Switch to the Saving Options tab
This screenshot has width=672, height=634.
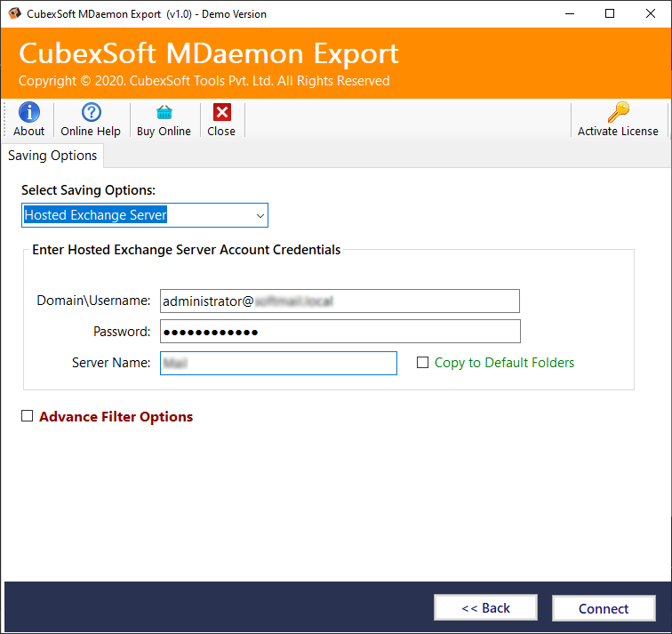(52, 156)
